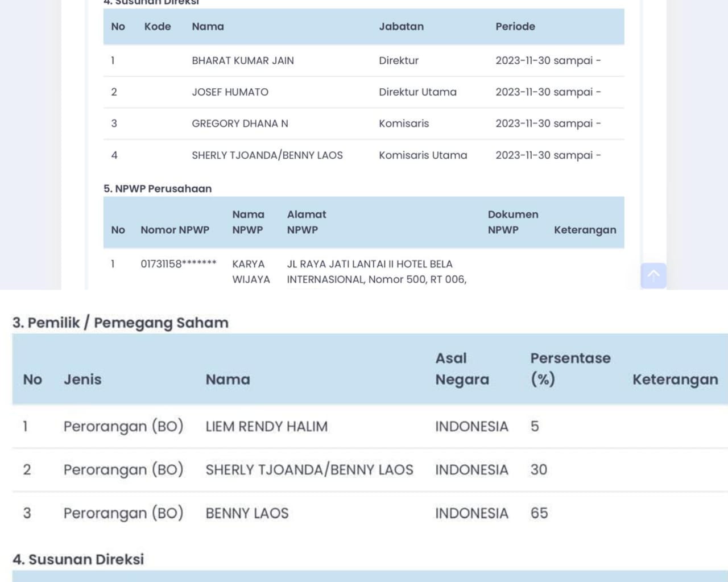Click the Dokumen NPWP column header
The width and height of the screenshot is (728, 582).
(x=512, y=222)
